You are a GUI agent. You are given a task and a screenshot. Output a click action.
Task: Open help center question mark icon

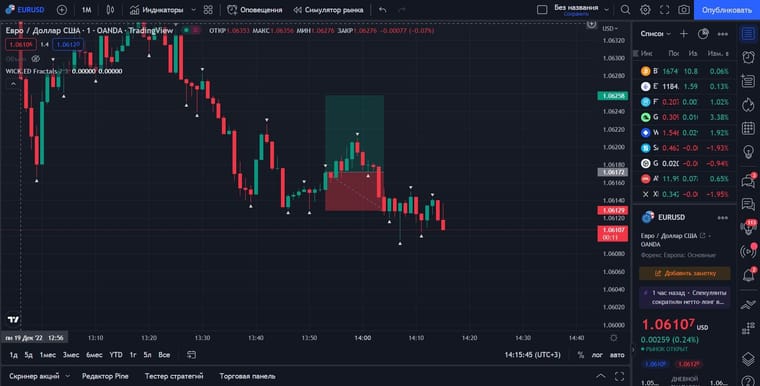[x=748, y=381]
